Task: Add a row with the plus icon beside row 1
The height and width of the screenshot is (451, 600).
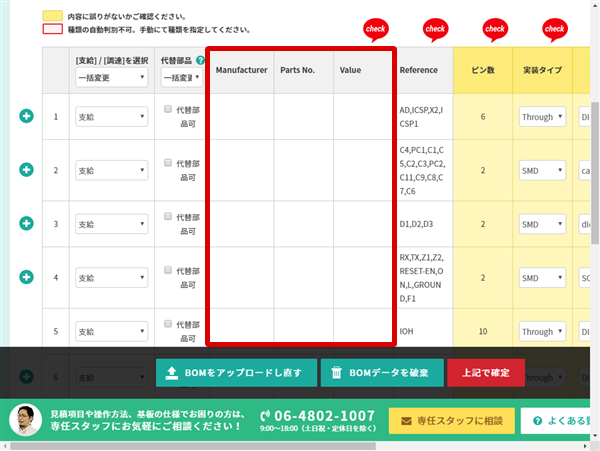Action: (x=26, y=116)
